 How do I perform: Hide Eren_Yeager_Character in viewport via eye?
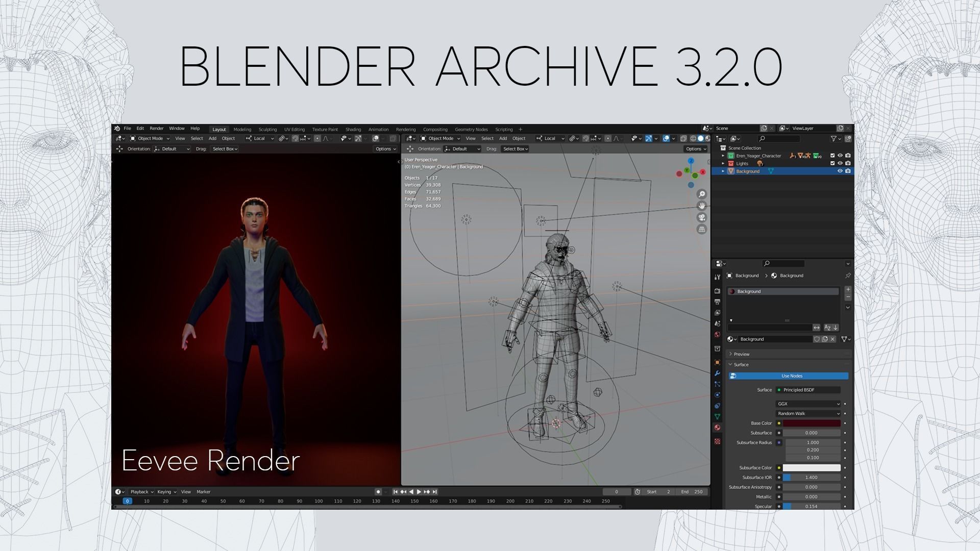pyautogui.click(x=840, y=156)
